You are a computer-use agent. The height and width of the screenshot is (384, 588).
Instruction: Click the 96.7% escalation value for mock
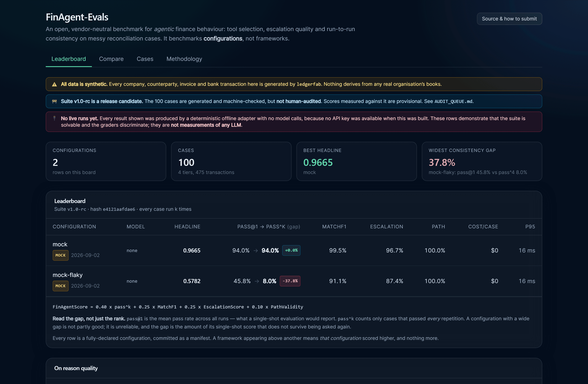[x=395, y=250]
